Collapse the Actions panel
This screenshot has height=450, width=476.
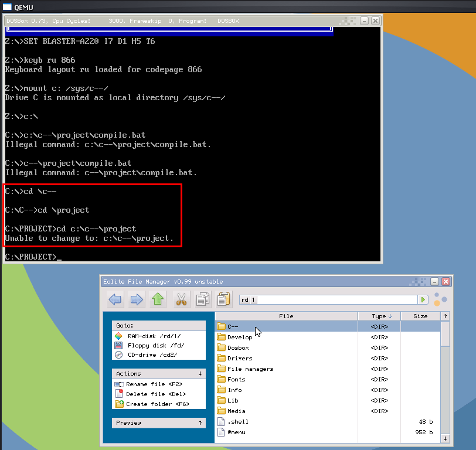pyautogui.click(x=200, y=374)
